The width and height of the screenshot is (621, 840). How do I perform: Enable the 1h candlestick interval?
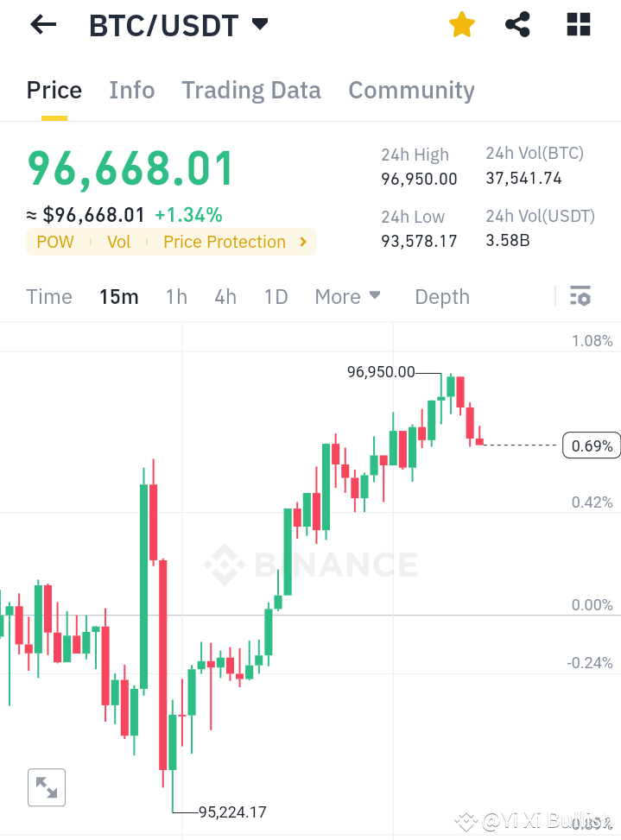[176, 296]
